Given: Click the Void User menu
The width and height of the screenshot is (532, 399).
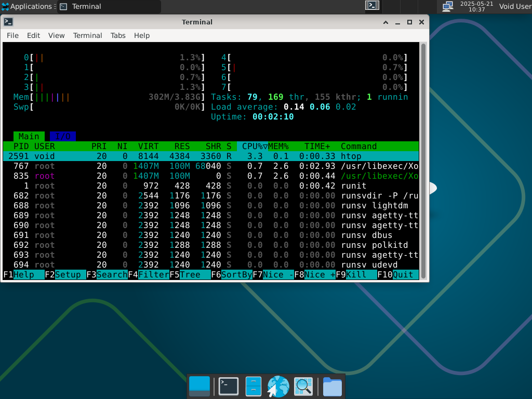Looking at the screenshot, I should coord(515,6).
